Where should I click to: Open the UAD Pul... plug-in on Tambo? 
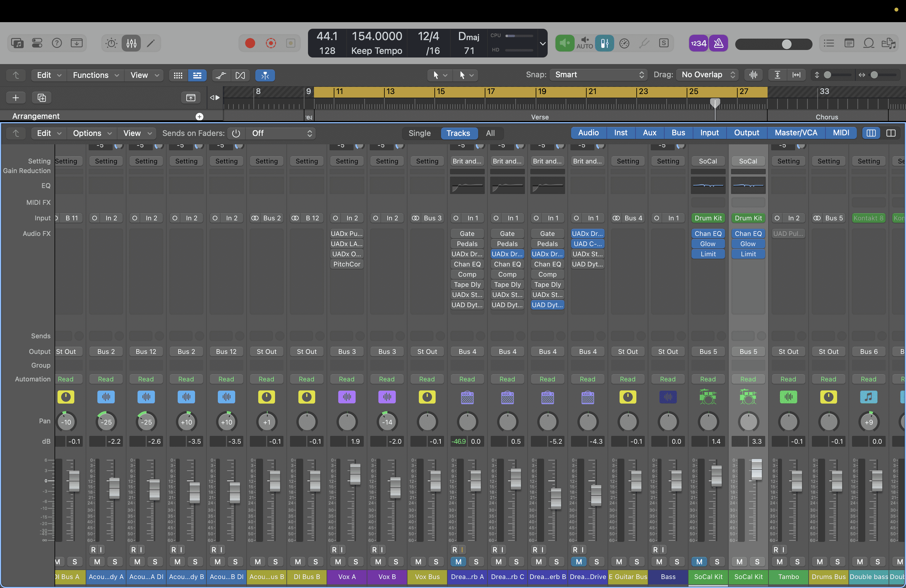788,234
